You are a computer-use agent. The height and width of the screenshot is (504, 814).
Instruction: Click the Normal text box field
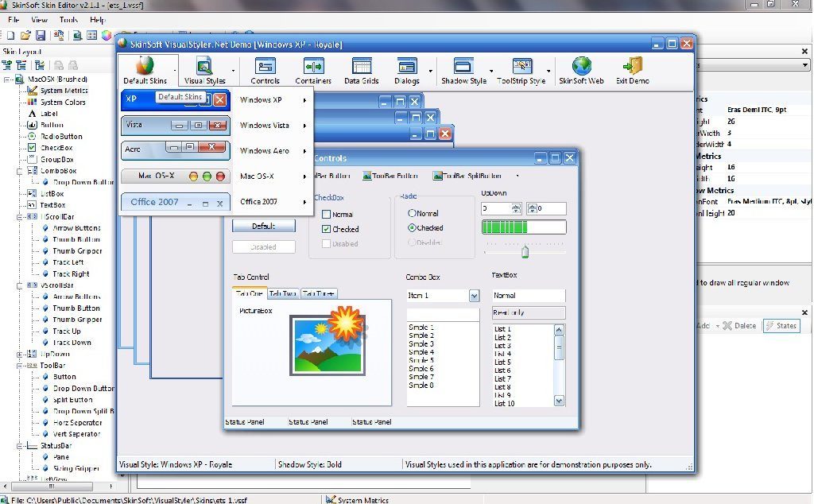(529, 296)
